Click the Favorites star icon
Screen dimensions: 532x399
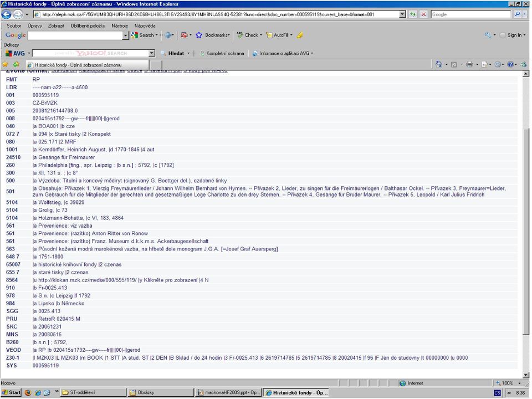click(6, 64)
